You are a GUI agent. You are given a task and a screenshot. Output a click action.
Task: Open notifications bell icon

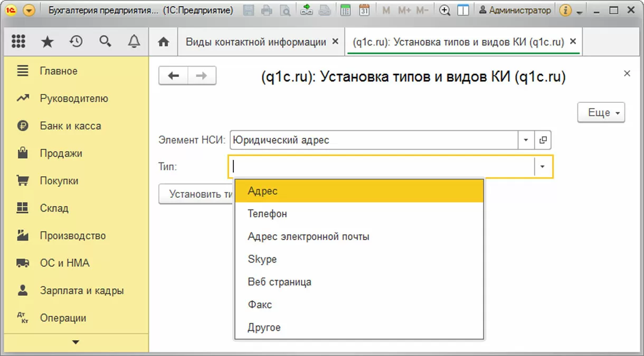pyautogui.click(x=134, y=42)
